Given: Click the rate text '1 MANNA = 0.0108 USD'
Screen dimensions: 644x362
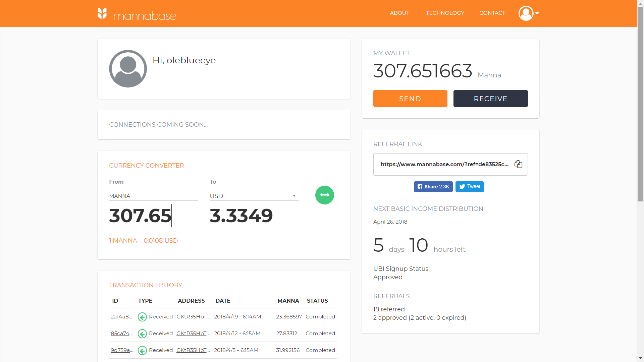Looking at the screenshot, I should (144, 241).
